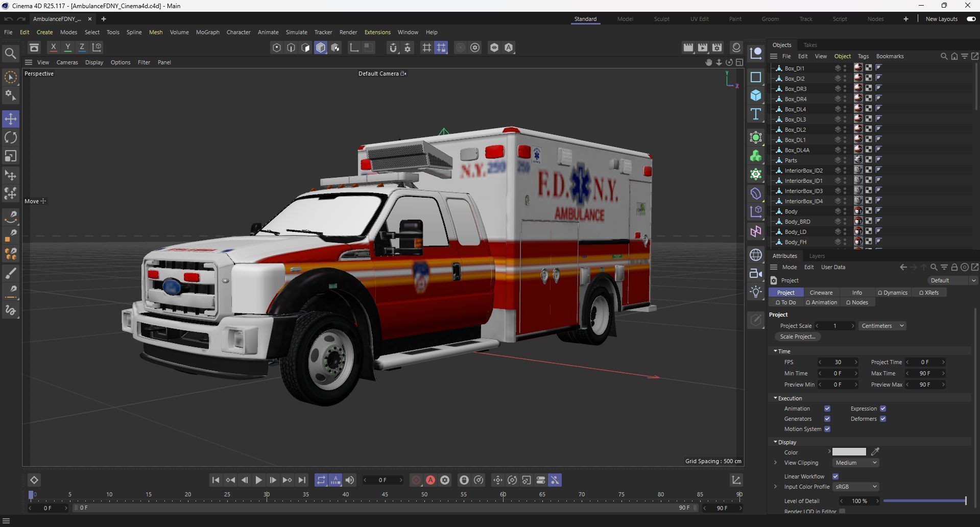Add a Cube primitive from the side palette
The width and height of the screenshot is (980, 527).
(756, 95)
